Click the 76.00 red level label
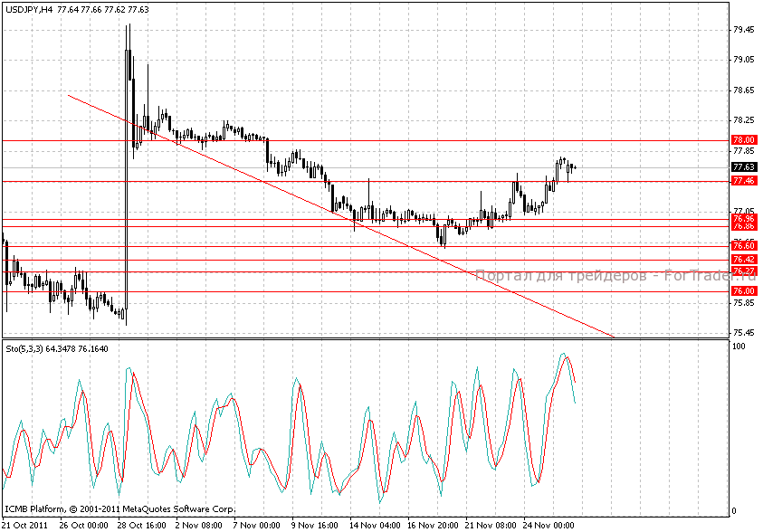 pos(743,291)
